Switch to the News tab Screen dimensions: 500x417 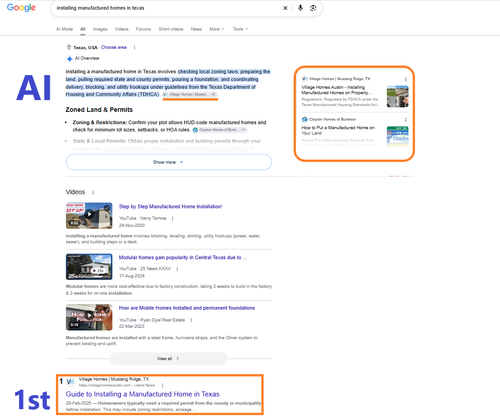tap(196, 29)
